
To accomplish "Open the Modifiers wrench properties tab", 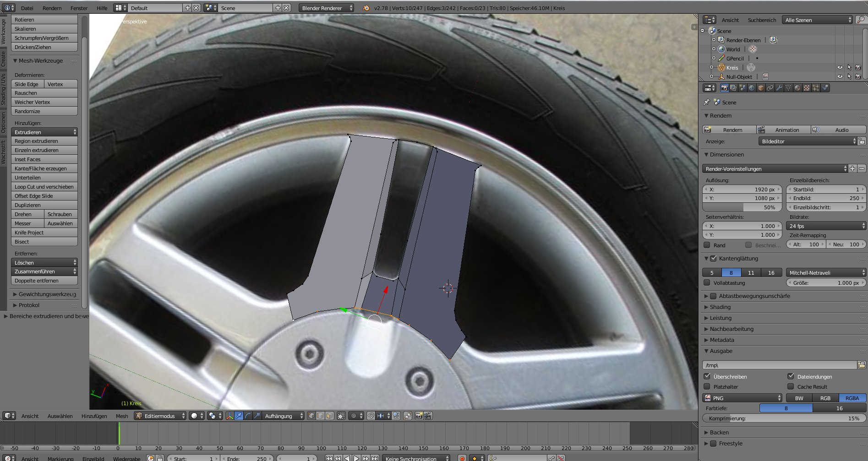I will click(x=779, y=88).
